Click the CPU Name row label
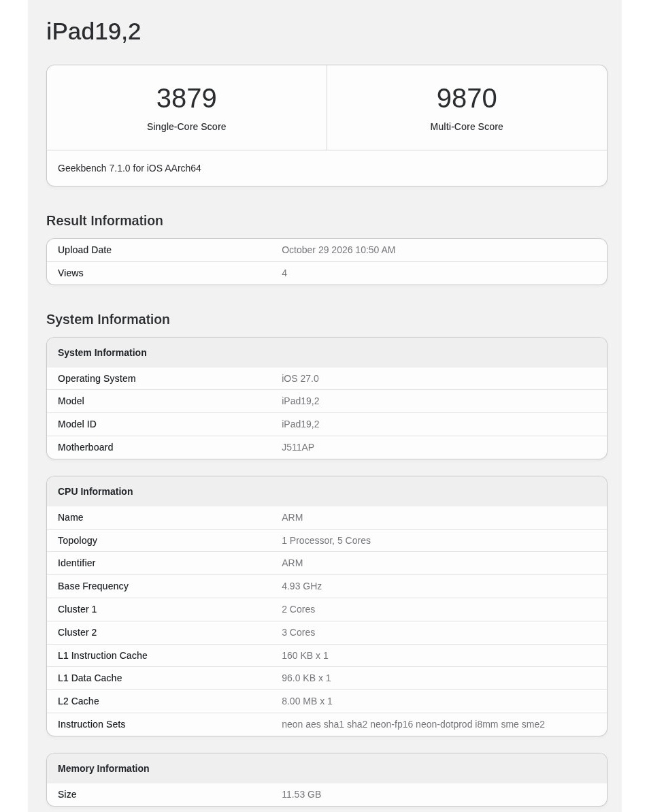Screen dimensions: 649x812 70,517
